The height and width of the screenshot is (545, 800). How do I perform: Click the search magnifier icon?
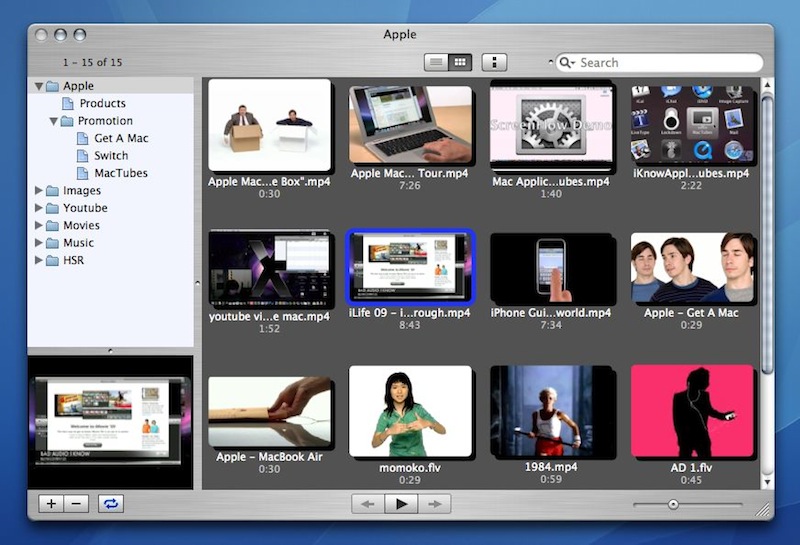567,62
